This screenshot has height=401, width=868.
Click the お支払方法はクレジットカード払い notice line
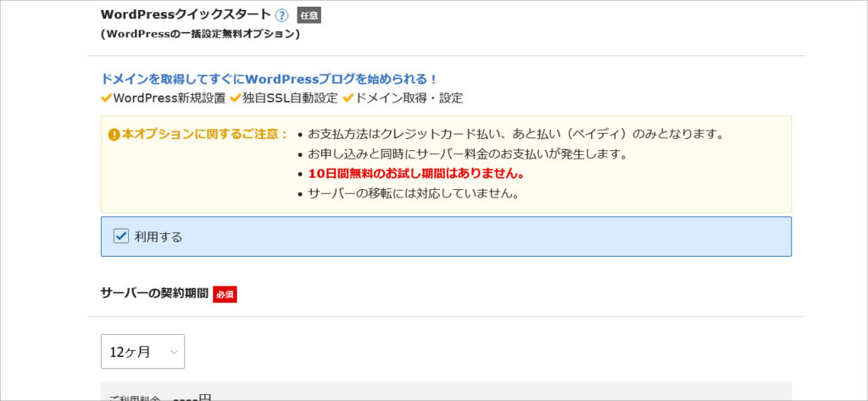(x=516, y=135)
